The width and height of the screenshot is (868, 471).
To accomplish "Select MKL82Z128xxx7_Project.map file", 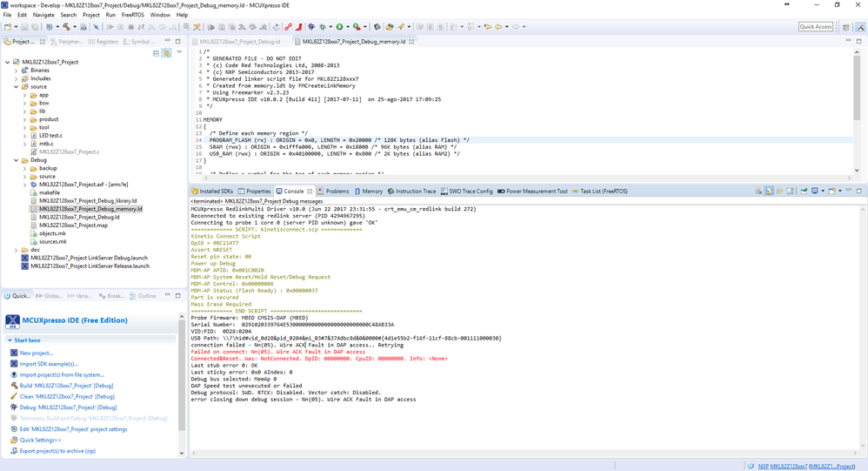I will click(73, 225).
